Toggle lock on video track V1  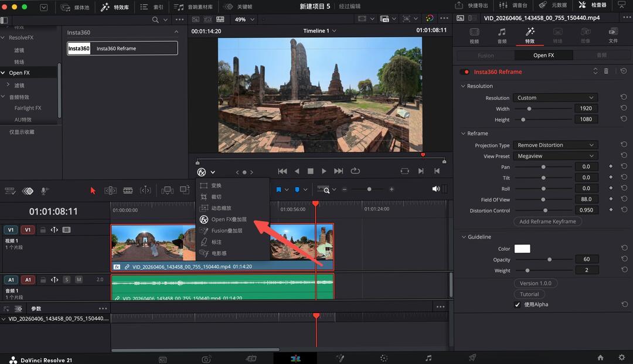[43, 230]
